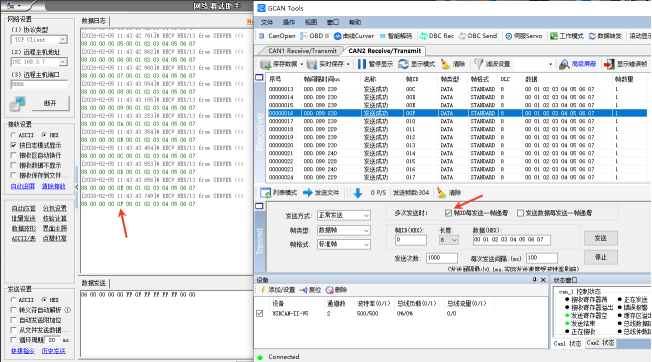Open the intelligent decode tool next to Curver
652x362 pixels.
395,36
